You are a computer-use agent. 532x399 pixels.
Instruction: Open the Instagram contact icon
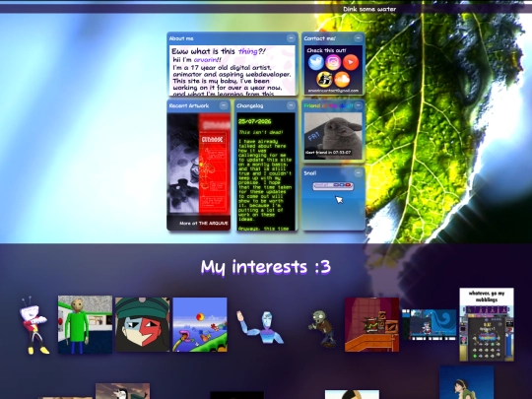(x=333, y=62)
